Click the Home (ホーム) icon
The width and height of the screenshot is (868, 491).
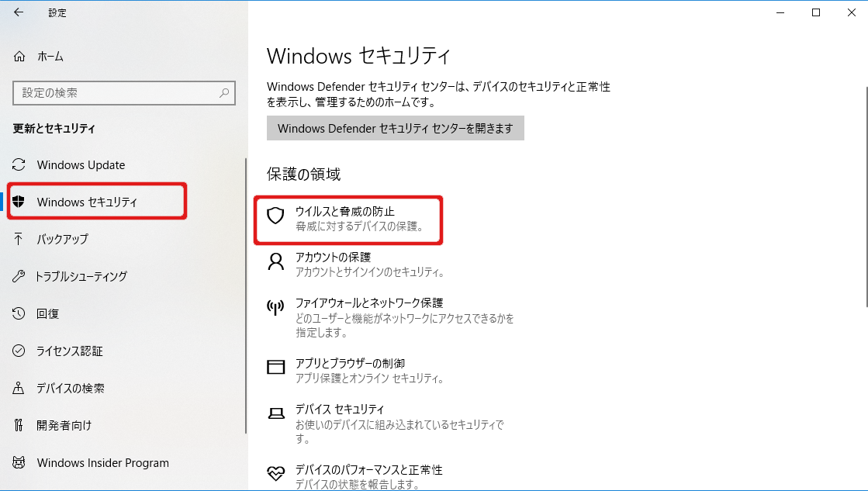(x=19, y=57)
